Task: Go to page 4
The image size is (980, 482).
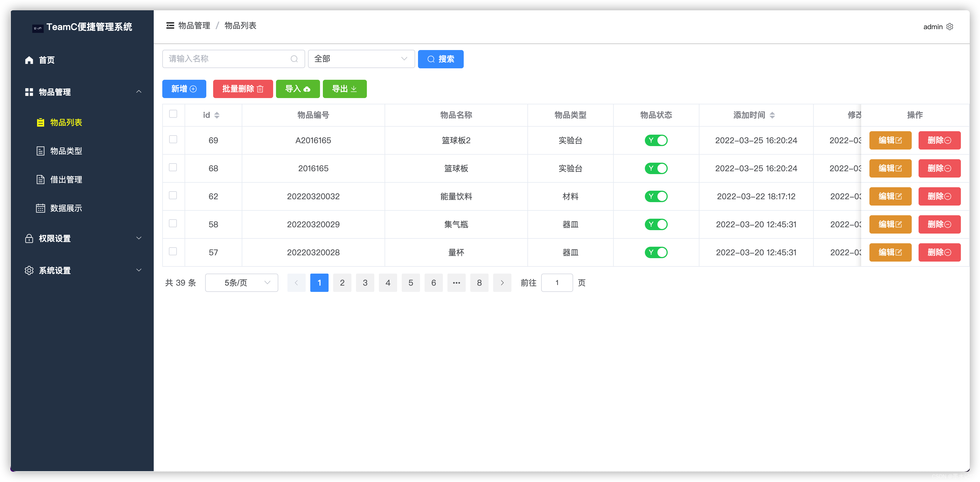Action: tap(388, 283)
